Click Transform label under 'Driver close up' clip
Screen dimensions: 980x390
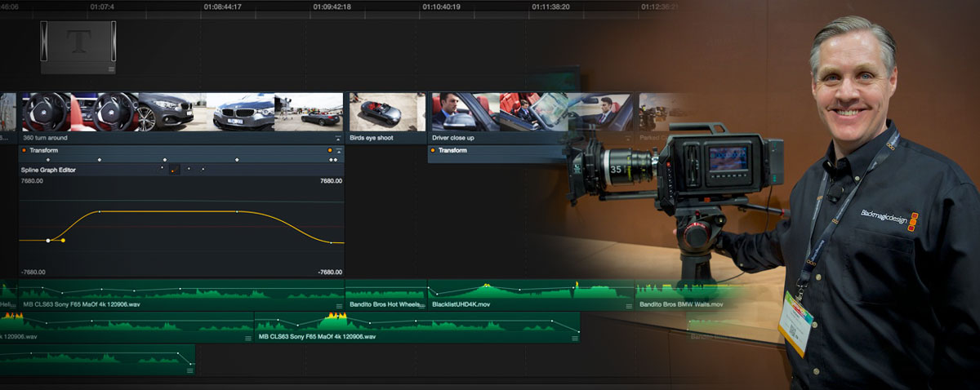click(452, 151)
